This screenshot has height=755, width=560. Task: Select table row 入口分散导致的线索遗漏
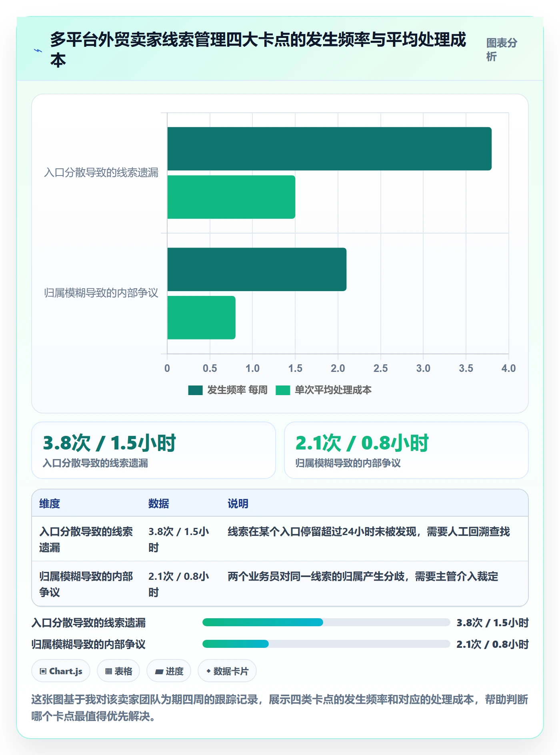(x=280, y=539)
